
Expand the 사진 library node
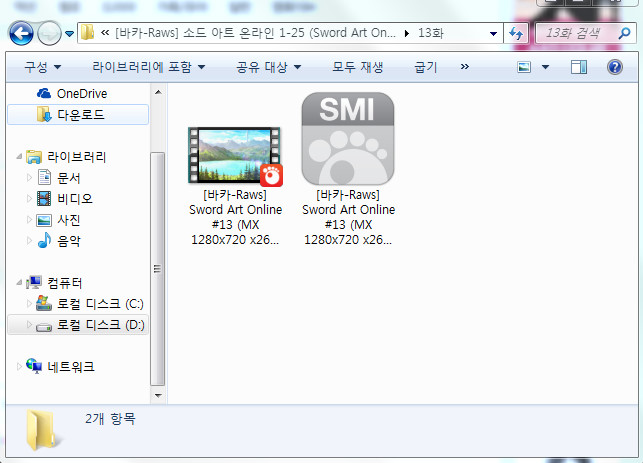(29, 220)
